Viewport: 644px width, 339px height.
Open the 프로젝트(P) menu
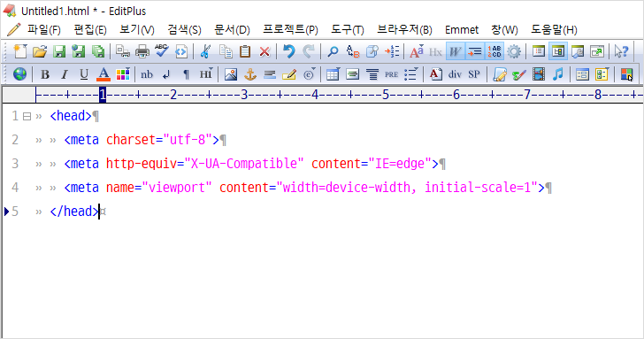pos(290,29)
